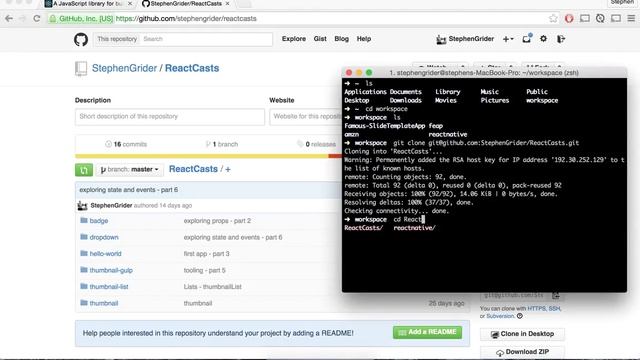Open GitHub notifications icon
Screen dimensions: 640x360
(527, 38)
